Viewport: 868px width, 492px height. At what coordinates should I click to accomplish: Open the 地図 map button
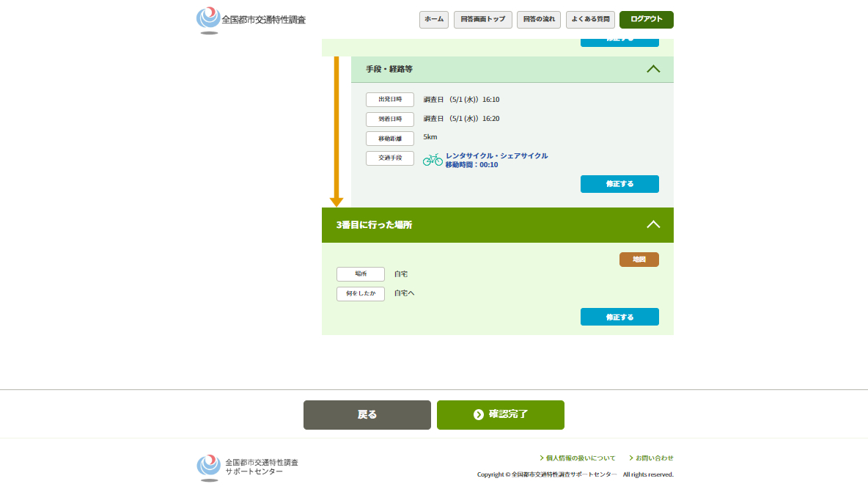(639, 260)
